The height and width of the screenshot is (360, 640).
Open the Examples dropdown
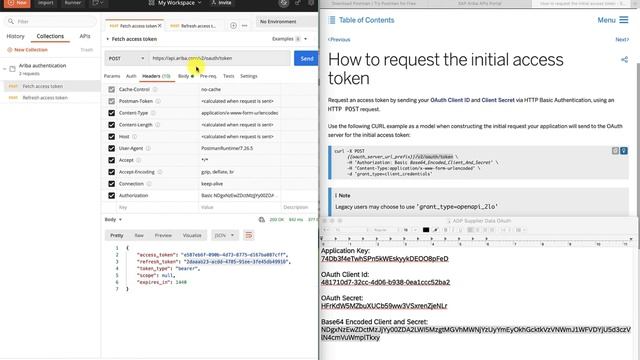289,39
